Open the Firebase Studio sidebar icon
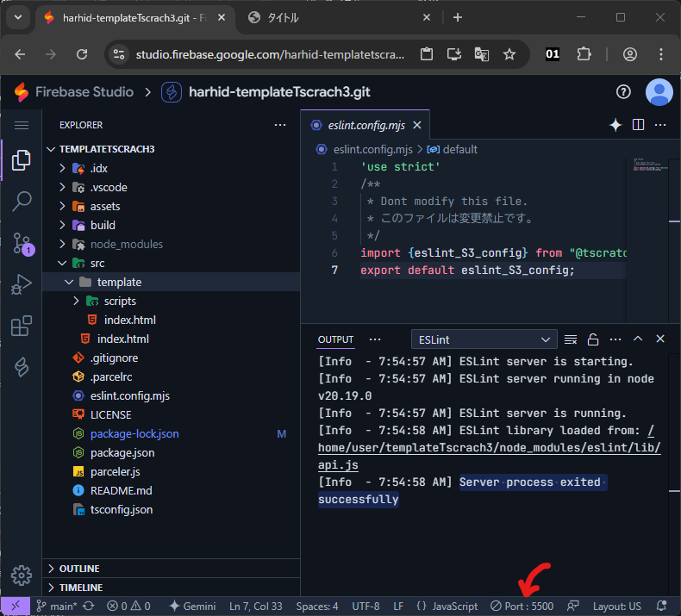Image resolution: width=681 pixels, height=616 pixels. tap(22, 367)
